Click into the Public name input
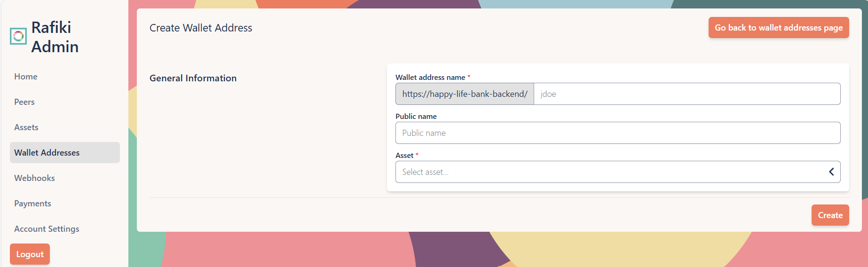The image size is (868, 267). click(617, 133)
